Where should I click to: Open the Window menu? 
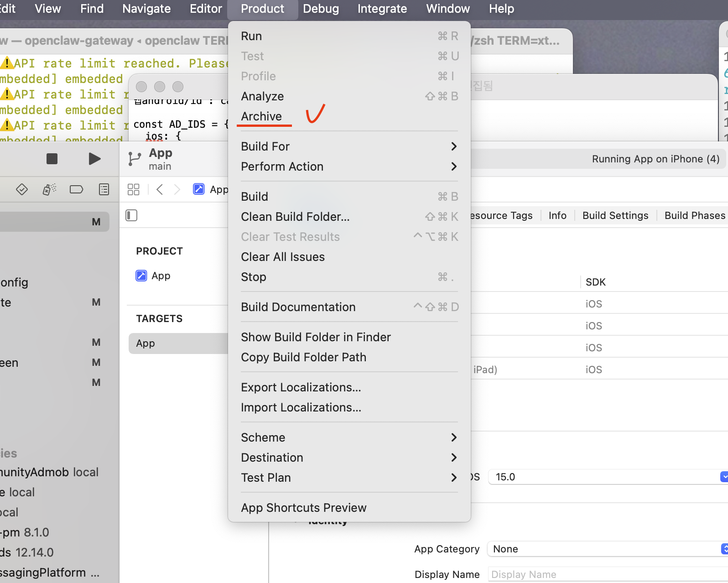(448, 9)
